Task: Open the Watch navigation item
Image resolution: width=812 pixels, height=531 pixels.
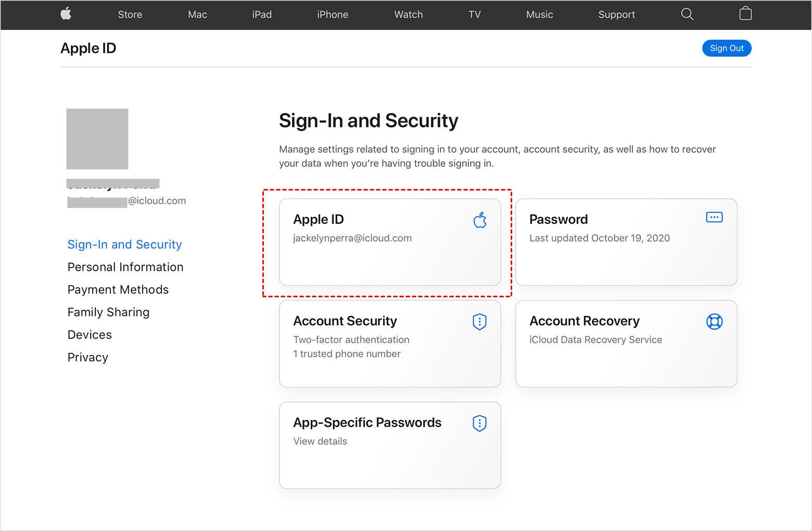Action: click(409, 15)
